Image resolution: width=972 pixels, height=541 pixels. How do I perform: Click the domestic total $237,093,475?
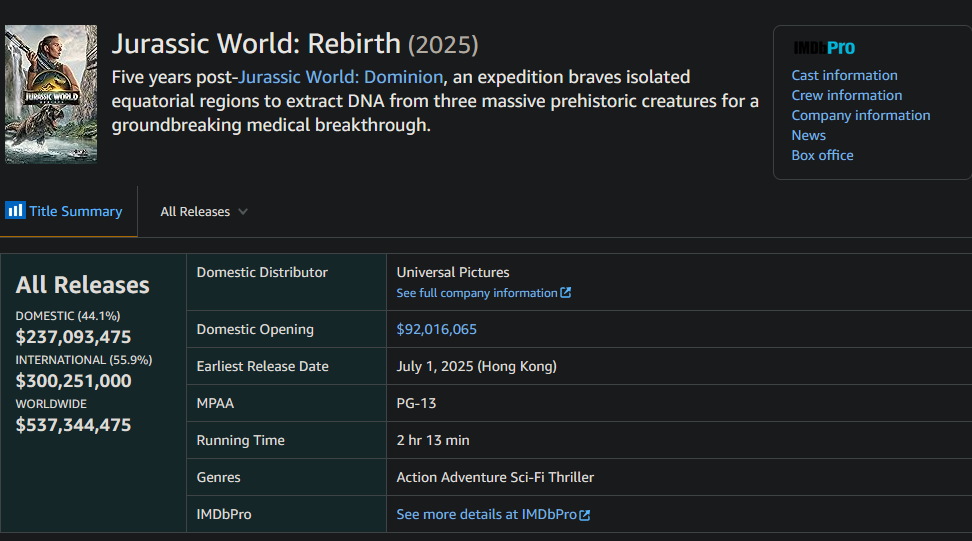pyautogui.click(x=73, y=337)
